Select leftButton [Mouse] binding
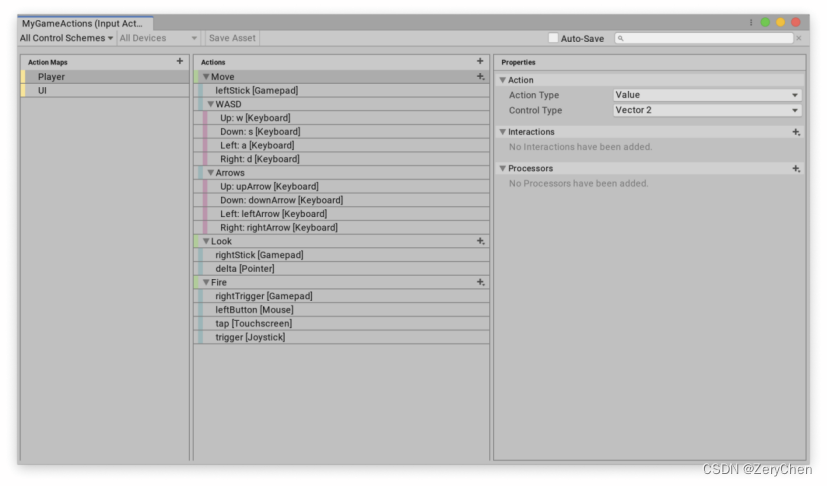 click(x=342, y=310)
